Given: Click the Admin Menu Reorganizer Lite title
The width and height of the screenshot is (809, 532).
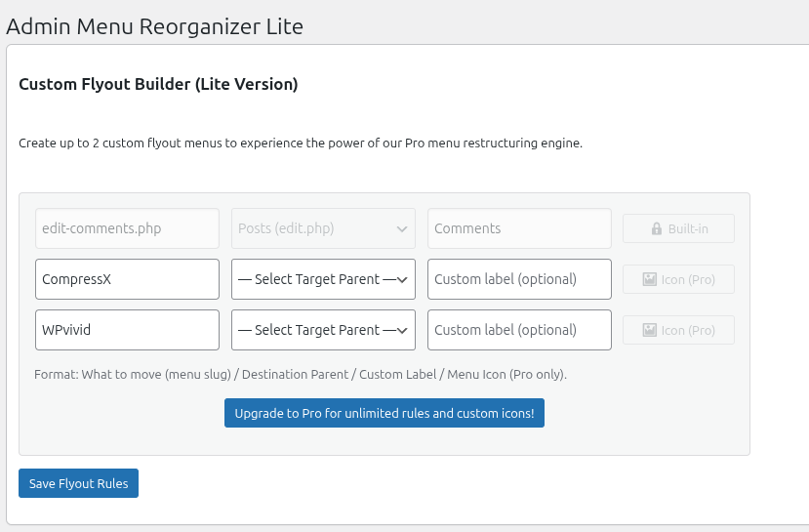Looking at the screenshot, I should (x=154, y=26).
